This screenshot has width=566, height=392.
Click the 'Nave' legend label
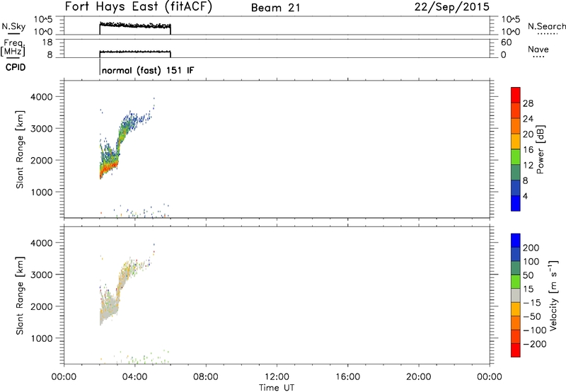tap(538, 49)
